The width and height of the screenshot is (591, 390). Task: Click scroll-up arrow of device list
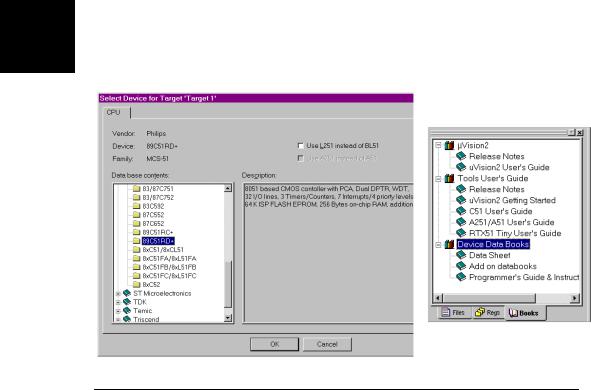click(x=228, y=188)
